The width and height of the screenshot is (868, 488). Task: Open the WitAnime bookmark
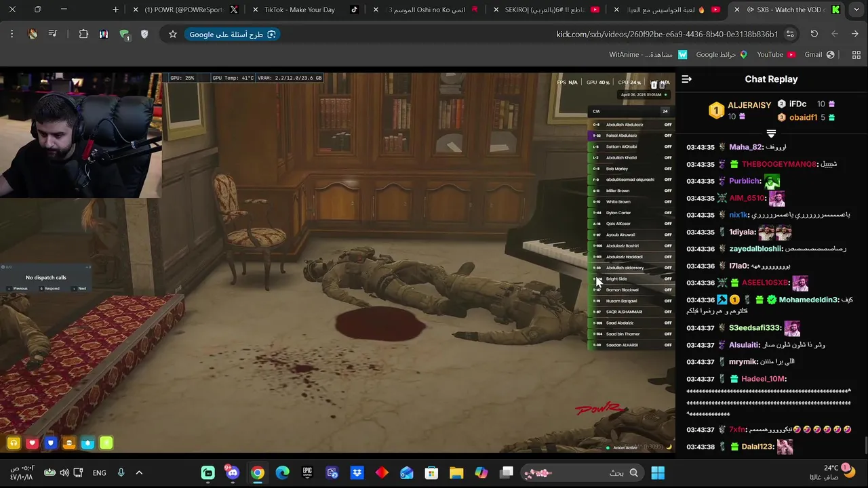pyautogui.click(x=648, y=54)
